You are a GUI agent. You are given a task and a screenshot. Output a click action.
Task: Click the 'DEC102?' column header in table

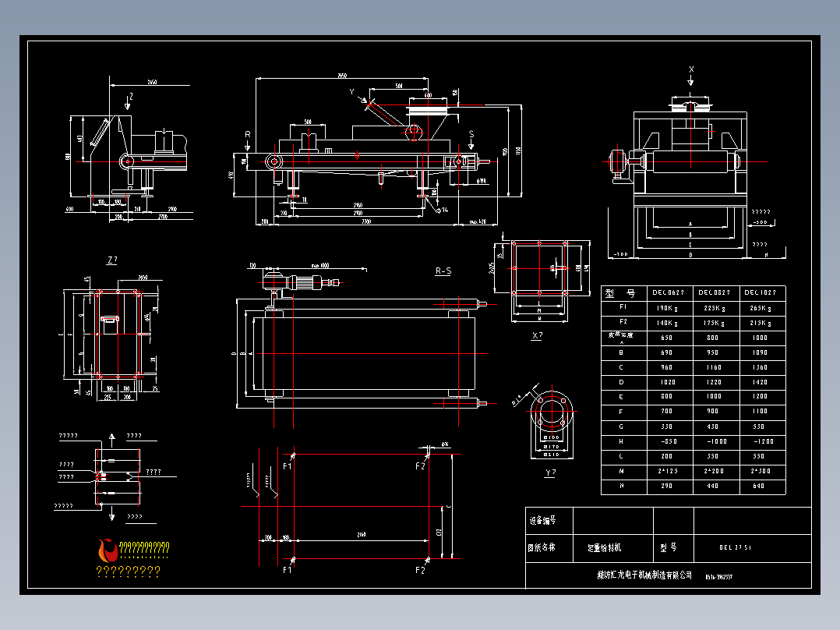[761, 292]
